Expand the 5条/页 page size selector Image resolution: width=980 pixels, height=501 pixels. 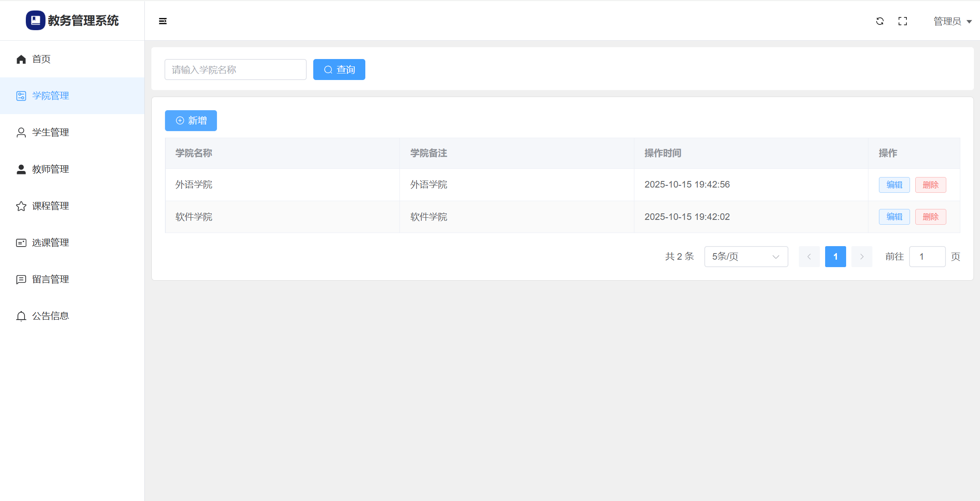(746, 257)
